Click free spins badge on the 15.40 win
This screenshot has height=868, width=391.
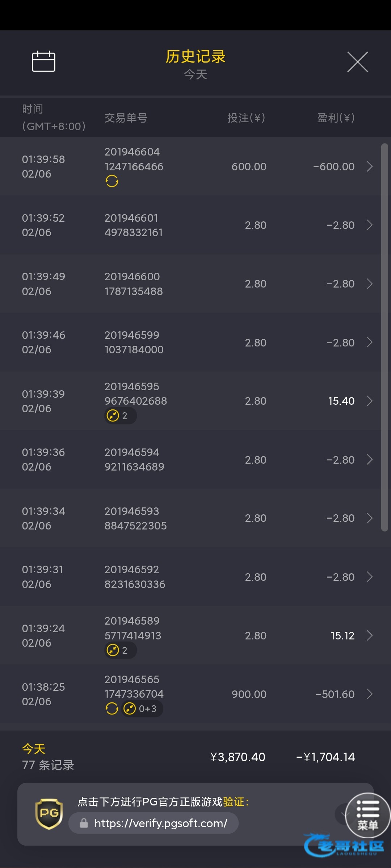120,416
